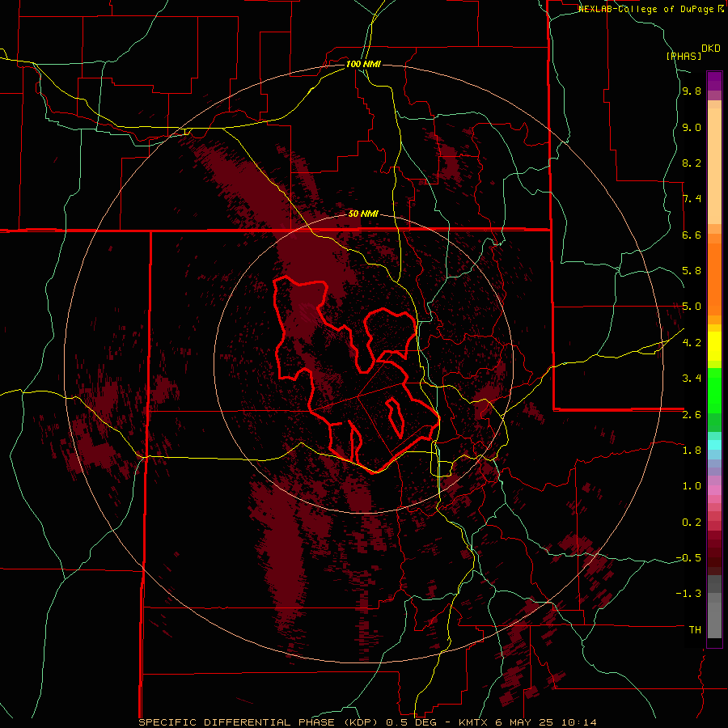Click the 3.4 scale value
This screenshot has height=728, width=728.
(x=692, y=379)
